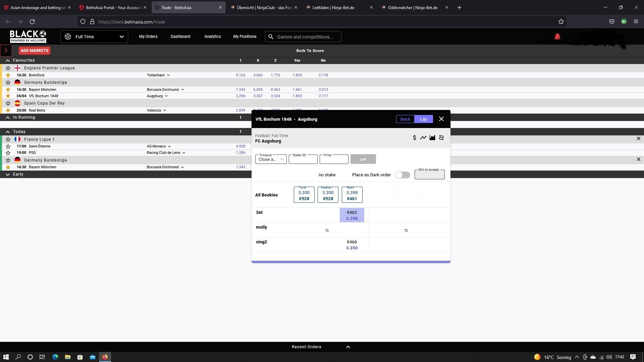Screen dimensions: 644x362
Task: Toggle favourite star for Real Betis match
Action: tap(8, 110)
